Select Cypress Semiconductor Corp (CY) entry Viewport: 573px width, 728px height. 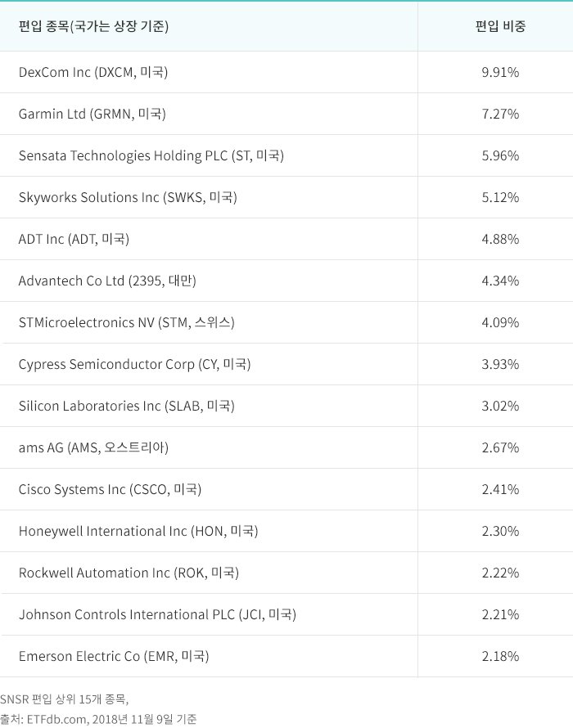tap(134, 364)
